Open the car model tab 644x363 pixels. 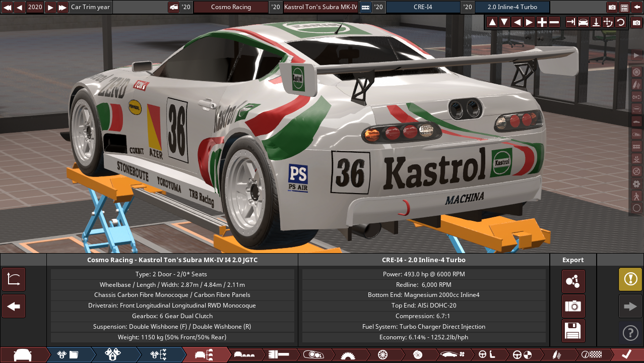23,355
